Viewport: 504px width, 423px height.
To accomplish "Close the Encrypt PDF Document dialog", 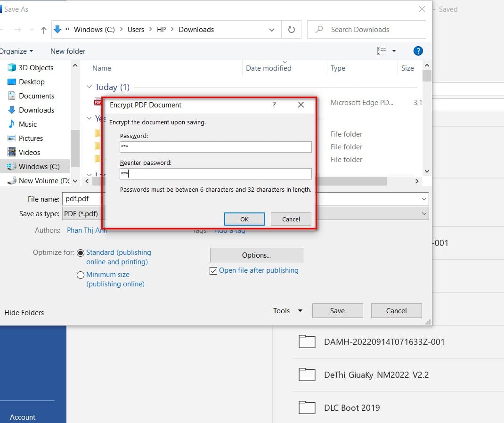I will click(301, 105).
